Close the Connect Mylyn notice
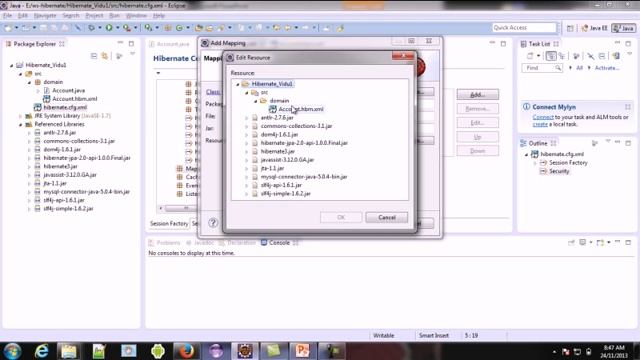Viewport: 640px width, 360px height. 628,107
